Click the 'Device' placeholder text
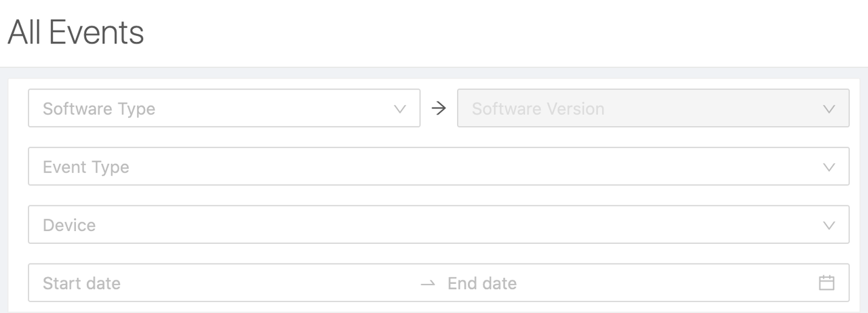This screenshot has width=868, height=313. pyautogui.click(x=69, y=225)
